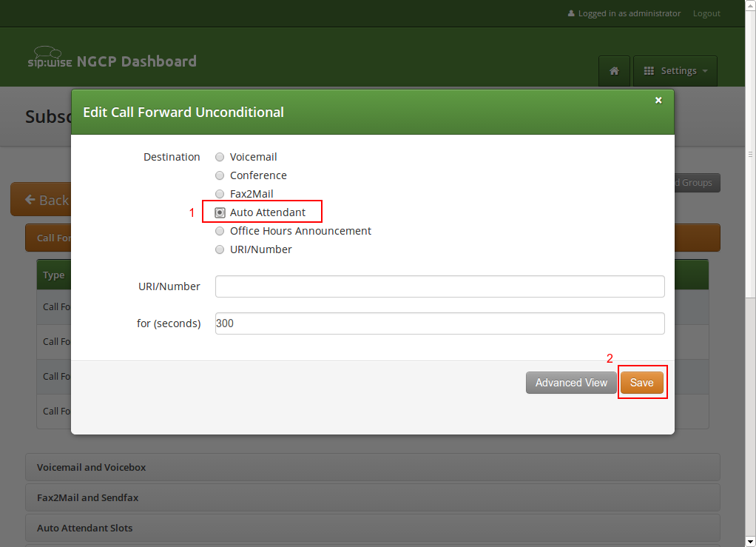This screenshot has height=547, width=756.
Task: Click the scrollbar down arrow
Action: (x=750, y=541)
